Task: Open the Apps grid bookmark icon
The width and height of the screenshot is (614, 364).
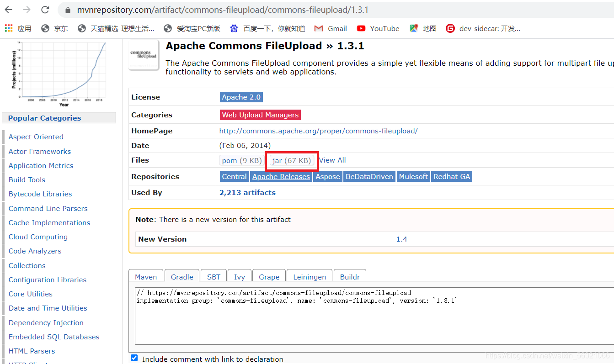Action: 9,28
